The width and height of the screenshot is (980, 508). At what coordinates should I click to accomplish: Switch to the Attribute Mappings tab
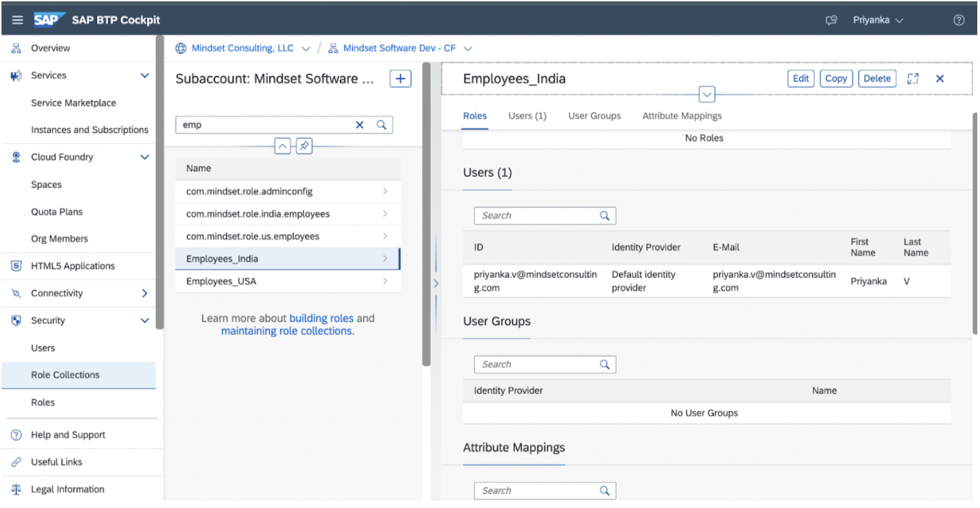(681, 115)
